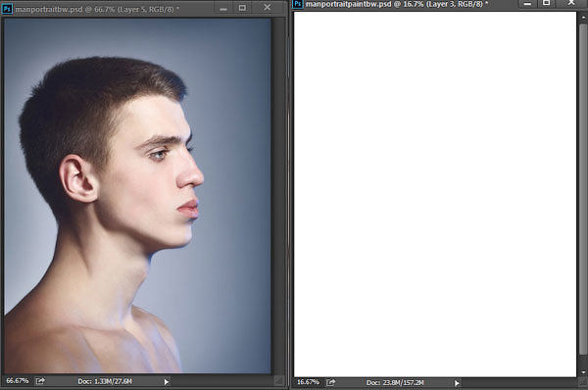Viewport: 588px width, 390px height.
Task: Close the manportraitpaintbw.psd window
Action: (x=571, y=3)
